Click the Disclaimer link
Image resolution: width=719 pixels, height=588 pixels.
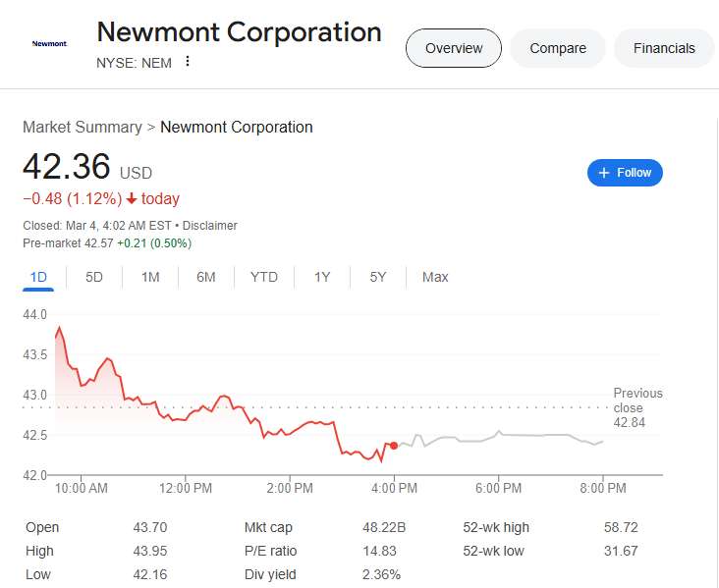[x=209, y=225]
